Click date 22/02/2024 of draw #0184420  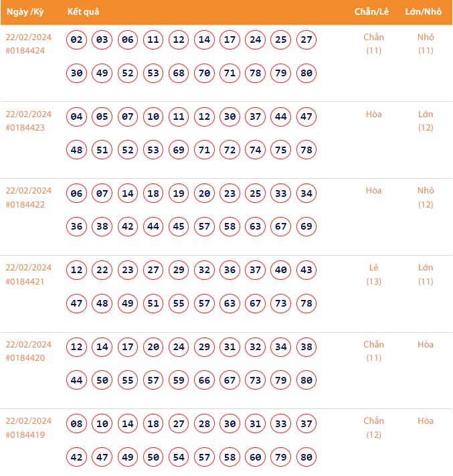(28, 344)
